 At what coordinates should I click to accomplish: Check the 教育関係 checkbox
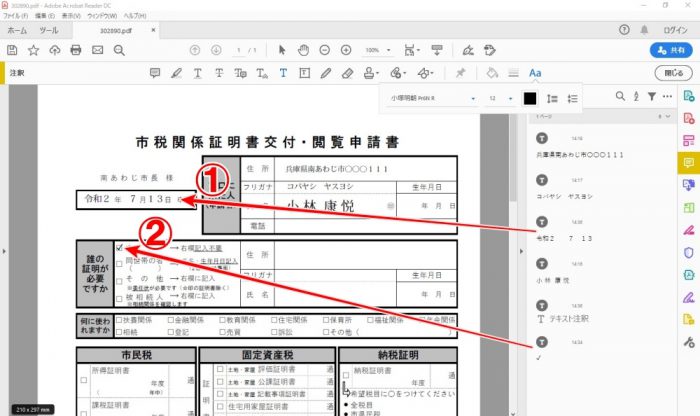(x=222, y=320)
